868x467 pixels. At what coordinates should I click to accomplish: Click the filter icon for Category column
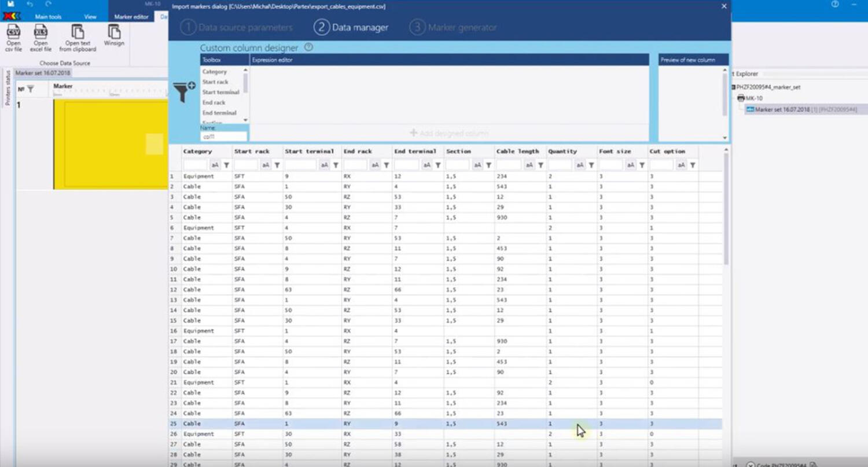(x=226, y=166)
